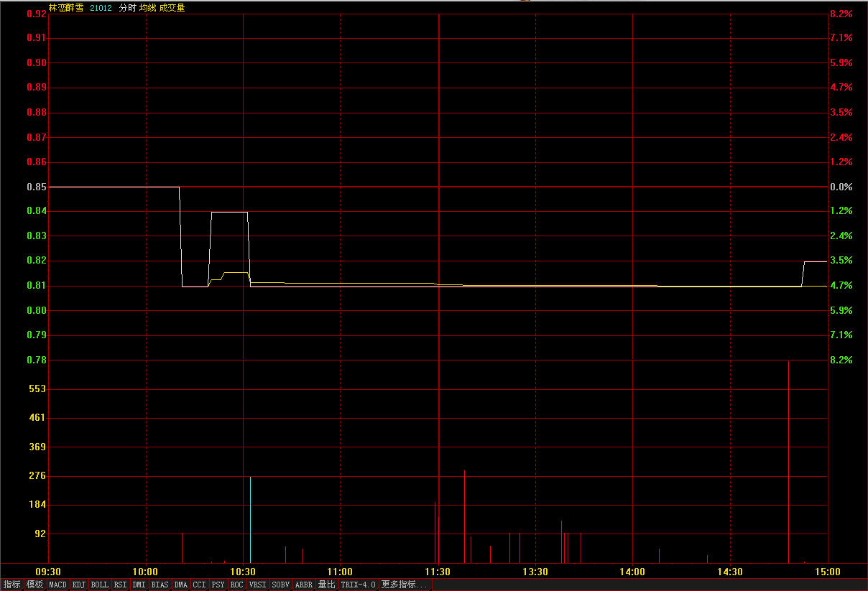The height and width of the screenshot is (591, 868).
Task: Click the 0.92 price axis label
Action: click(36, 14)
